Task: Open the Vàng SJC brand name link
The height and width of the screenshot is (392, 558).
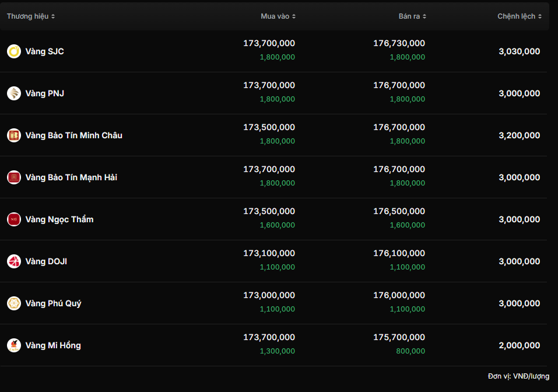Action: coord(45,51)
